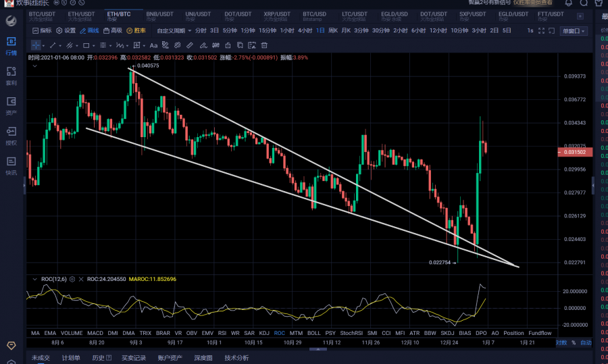The width and height of the screenshot is (608, 364).
Task: Select the 4小时 timeframe
Action: point(305,30)
